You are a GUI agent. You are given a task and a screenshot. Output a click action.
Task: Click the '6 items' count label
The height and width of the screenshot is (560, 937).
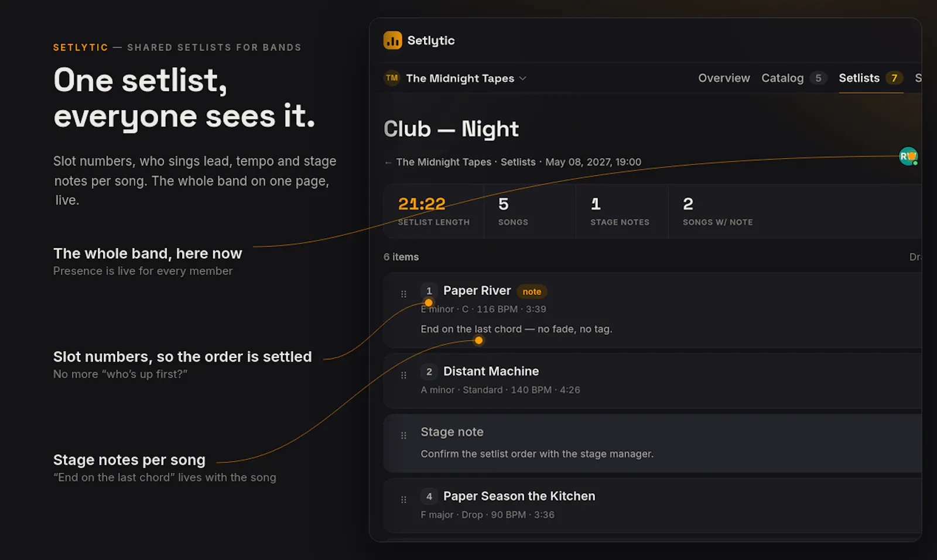[x=401, y=257]
